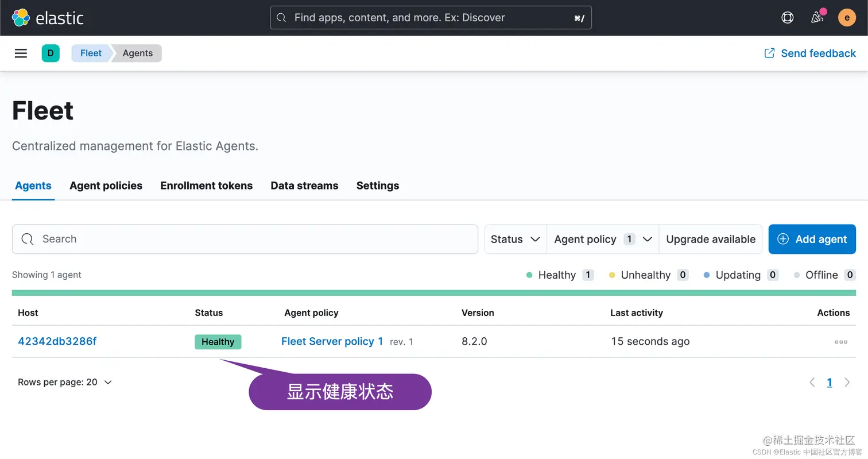The image size is (868, 459).
Task: Open the hamburger navigation menu
Action: tap(21, 53)
